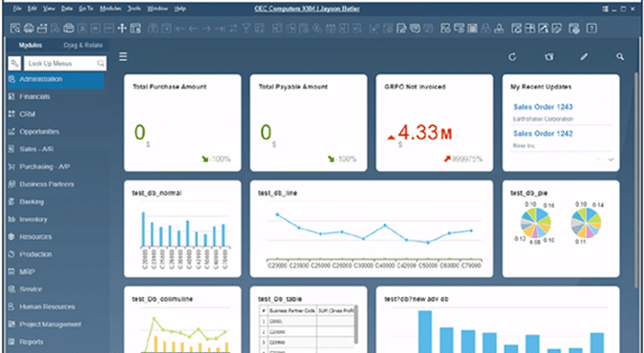Image resolution: width=644 pixels, height=353 pixels.
Task: Open the Help menu in menu bar
Action: point(180,8)
